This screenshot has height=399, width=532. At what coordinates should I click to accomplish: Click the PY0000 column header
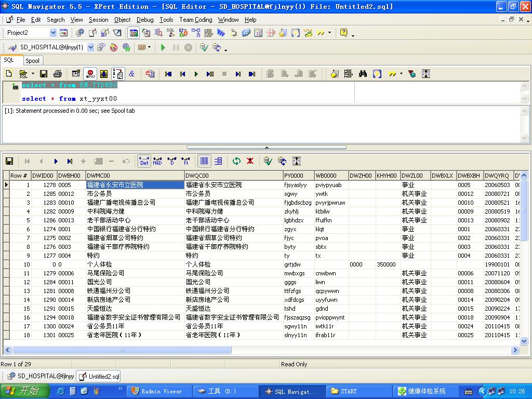click(x=299, y=176)
